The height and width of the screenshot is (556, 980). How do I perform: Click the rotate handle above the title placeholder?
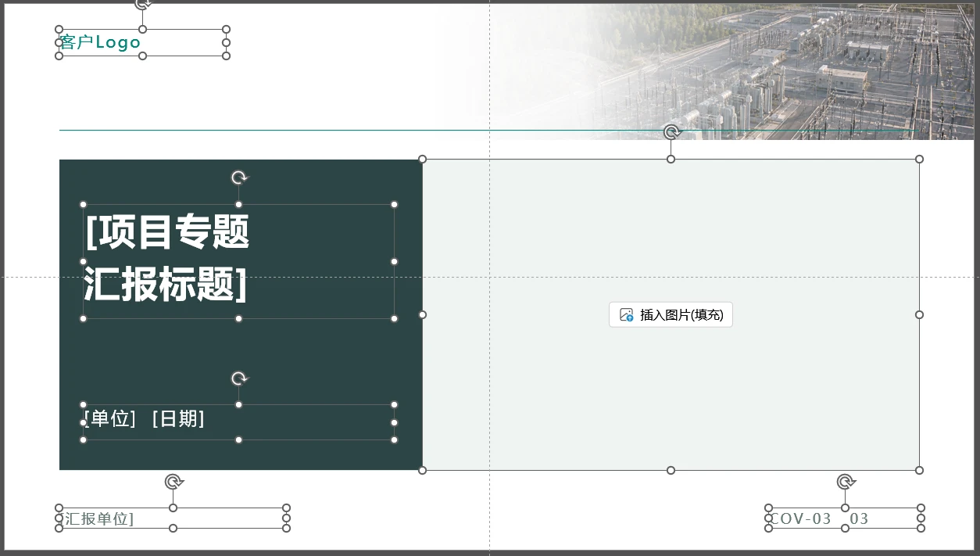click(x=239, y=178)
